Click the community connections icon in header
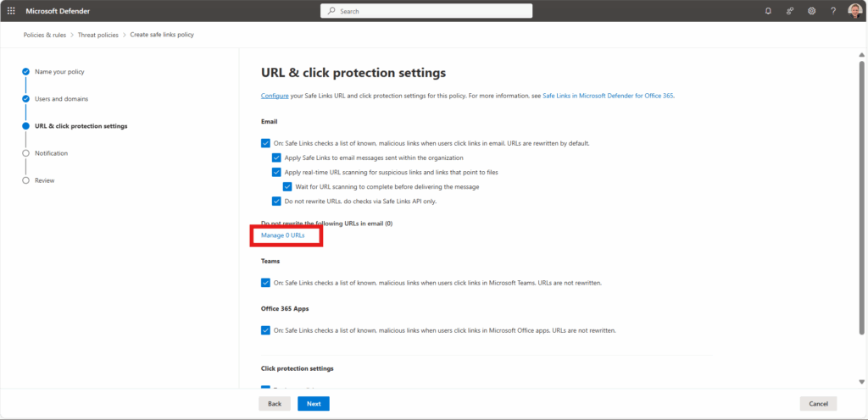This screenshot has height=420, width=868. click(x=790, y=11)
